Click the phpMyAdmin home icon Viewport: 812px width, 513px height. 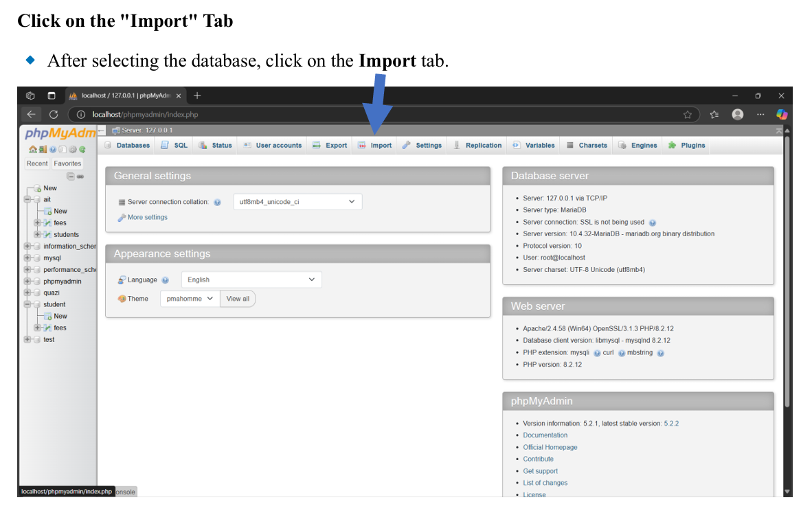point(33,149)
